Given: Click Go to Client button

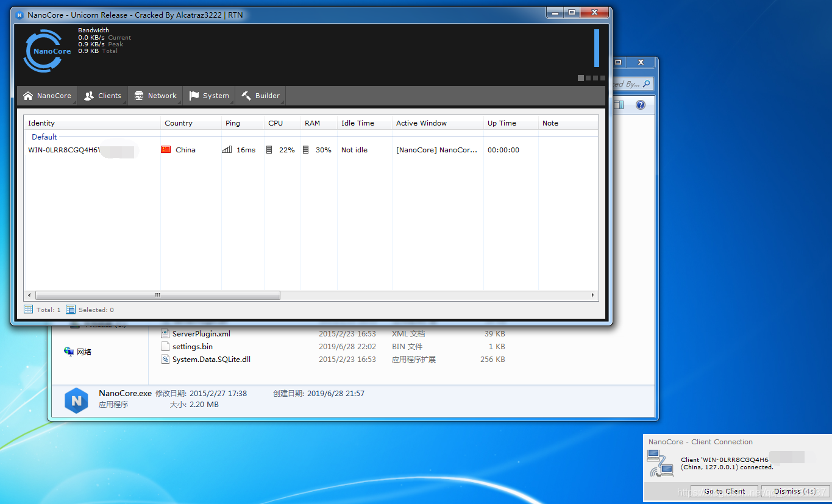Looking at the screenshot, I should click(724, 491).
